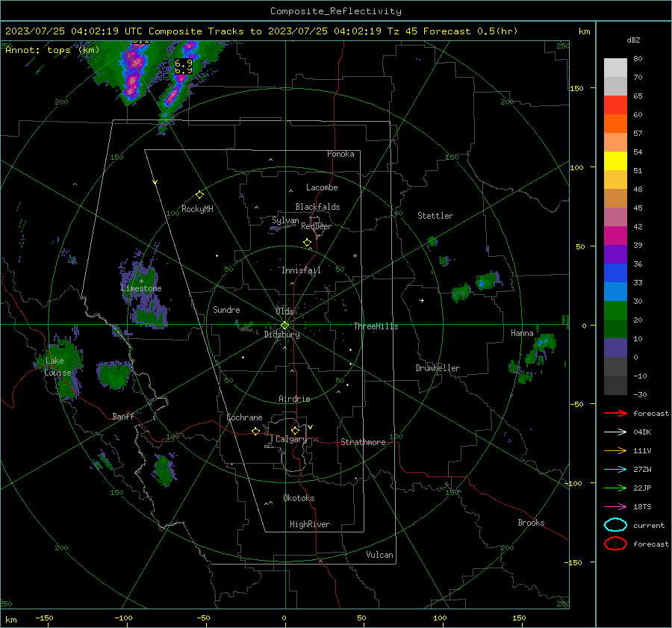Screen dimensions: 672x628
Task: Select the magenta 18TS track arrow
Action: coord(615,507)
